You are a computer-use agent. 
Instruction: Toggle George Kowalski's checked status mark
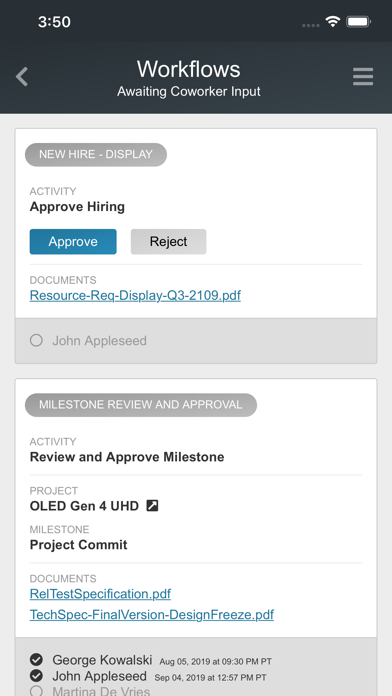(x=36, y=660)
